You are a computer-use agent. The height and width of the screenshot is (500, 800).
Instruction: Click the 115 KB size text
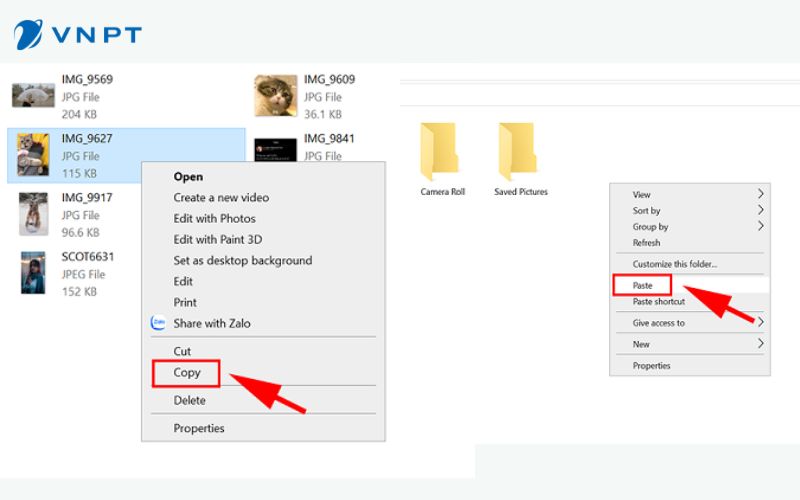pyautogui.click(x=79, y=173)
